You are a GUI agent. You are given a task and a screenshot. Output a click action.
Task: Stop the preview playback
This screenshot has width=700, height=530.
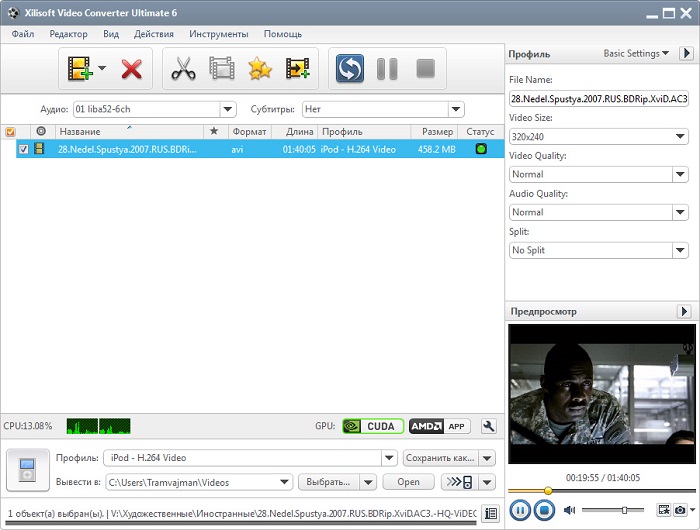544,510
